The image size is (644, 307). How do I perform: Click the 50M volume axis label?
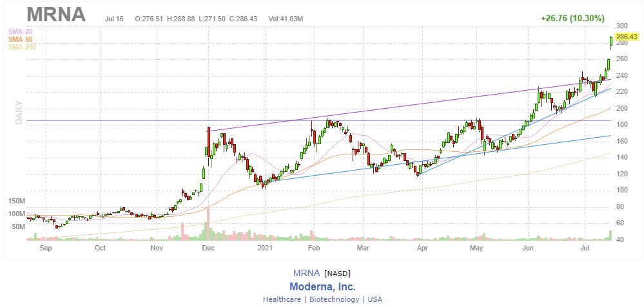pos(17,227)
